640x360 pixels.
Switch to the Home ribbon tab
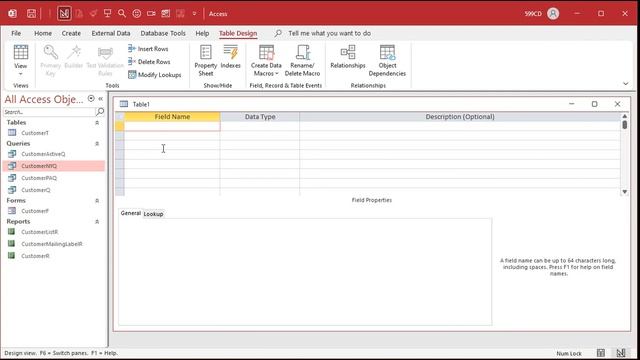pos(43,33)
